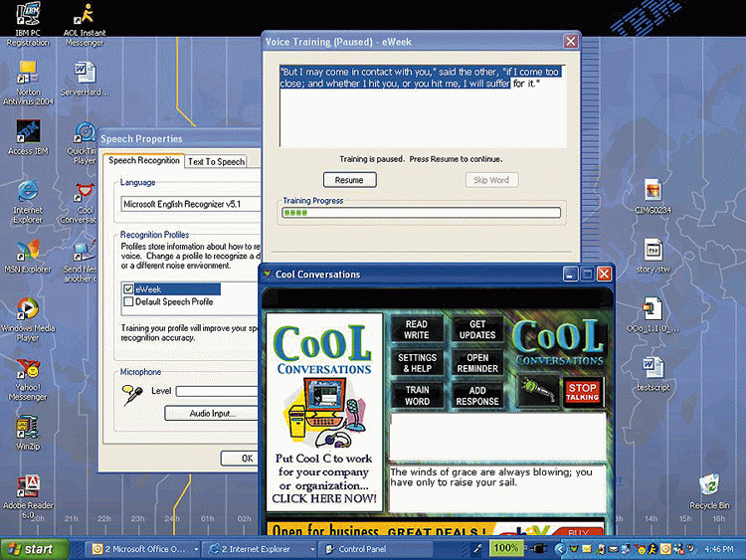Click the 100% battery indicator on taskbar
Viewport: 746px width, 560px height.
[506, 548]
